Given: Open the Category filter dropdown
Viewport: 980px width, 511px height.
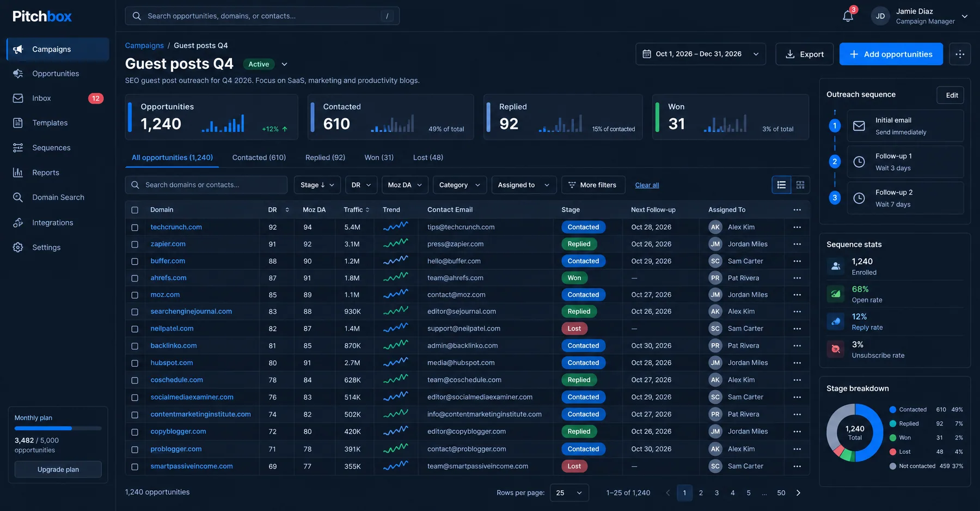Looking at the screenshot, I should [x=460, y=185].
